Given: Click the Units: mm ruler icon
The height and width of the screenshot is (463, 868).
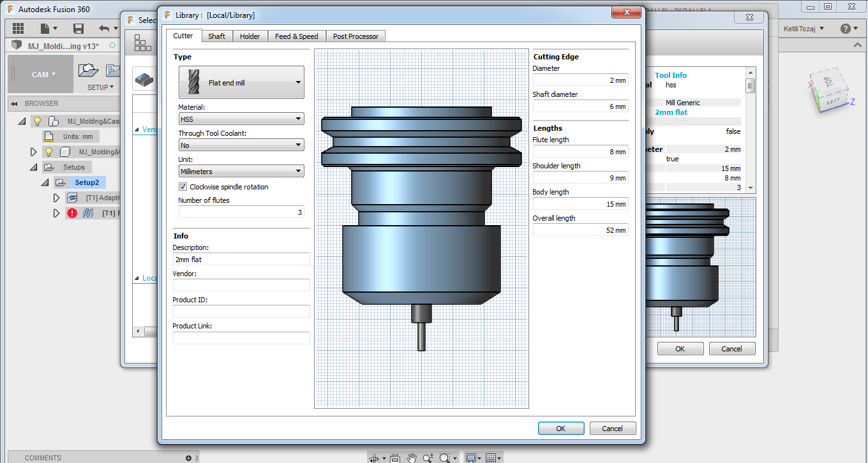Looking at the screenshot, I should [x=50, y=136].
